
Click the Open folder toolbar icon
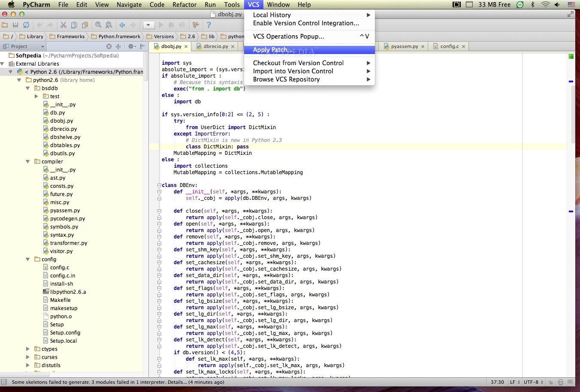coord(5,25)
